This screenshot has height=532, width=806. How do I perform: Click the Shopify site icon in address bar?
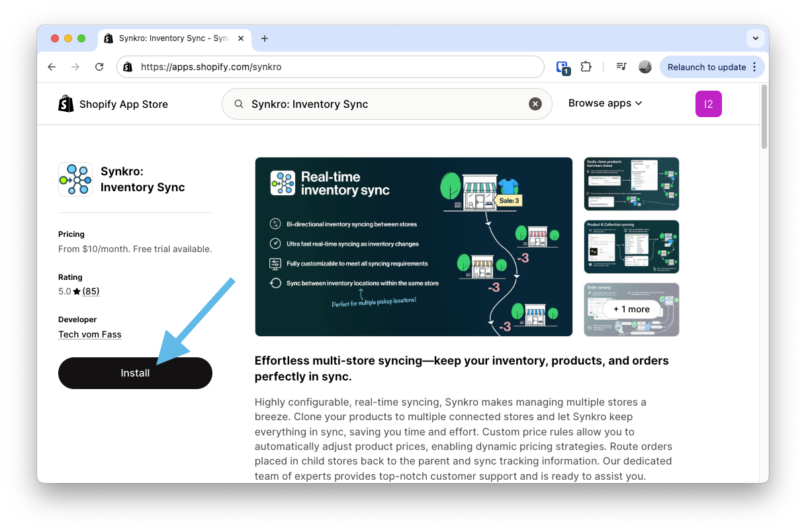click(x=128, y=67)
